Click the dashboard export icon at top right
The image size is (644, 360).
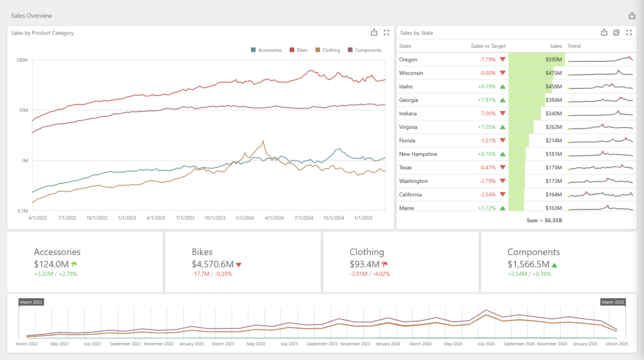coord(632,16)
